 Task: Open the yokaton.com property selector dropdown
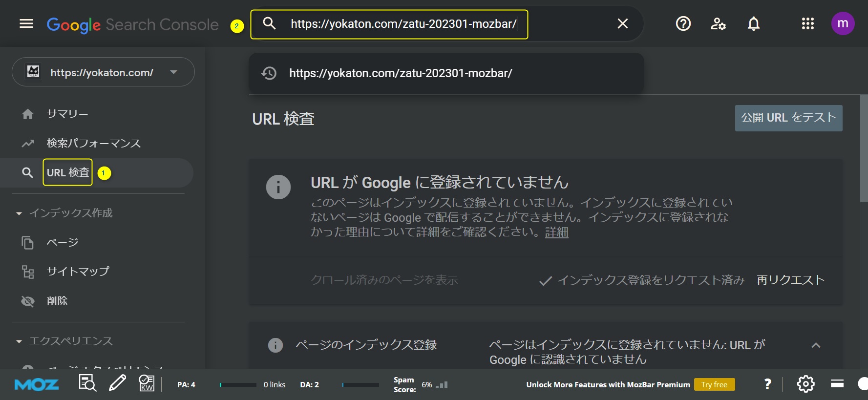103,72
